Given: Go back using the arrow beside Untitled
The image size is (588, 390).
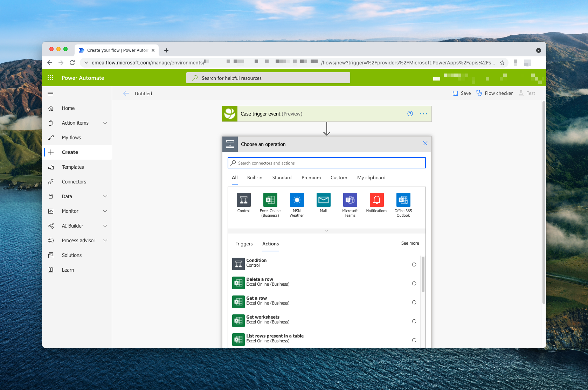Looking at the screenshot, I should tap(126, 93).
